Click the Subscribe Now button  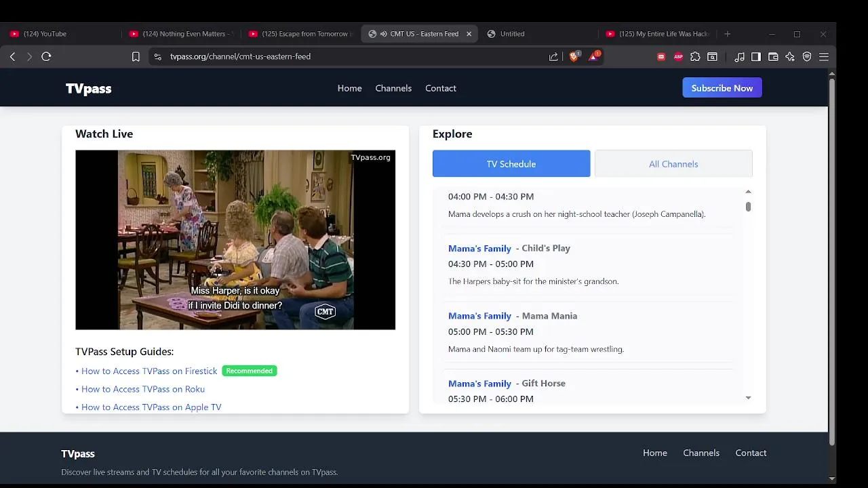tap(722, 88)
